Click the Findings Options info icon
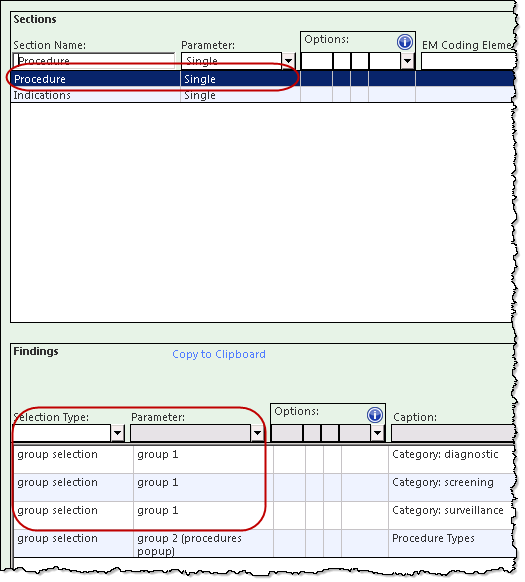Viewport: 525px width, 582px height. pyautogui.click(x=375, y=414)
